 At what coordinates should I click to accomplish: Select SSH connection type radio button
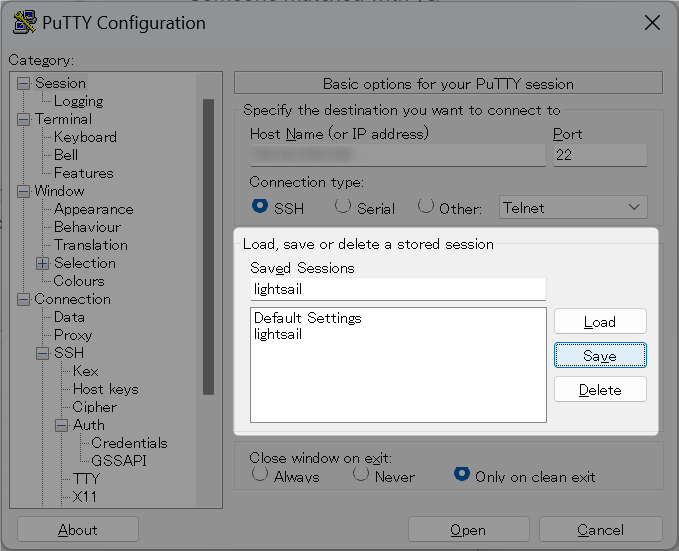pos(259,206)
